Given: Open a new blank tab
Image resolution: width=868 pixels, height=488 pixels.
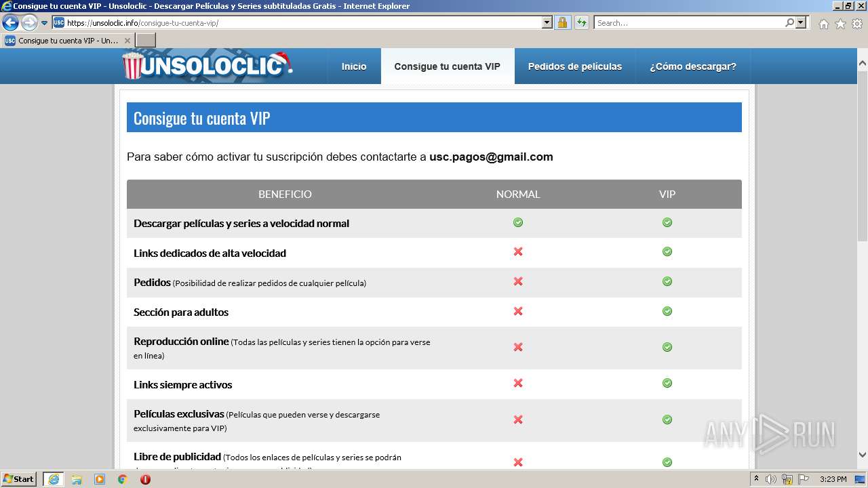Looking at the screenshot, I should coord(145,41).
